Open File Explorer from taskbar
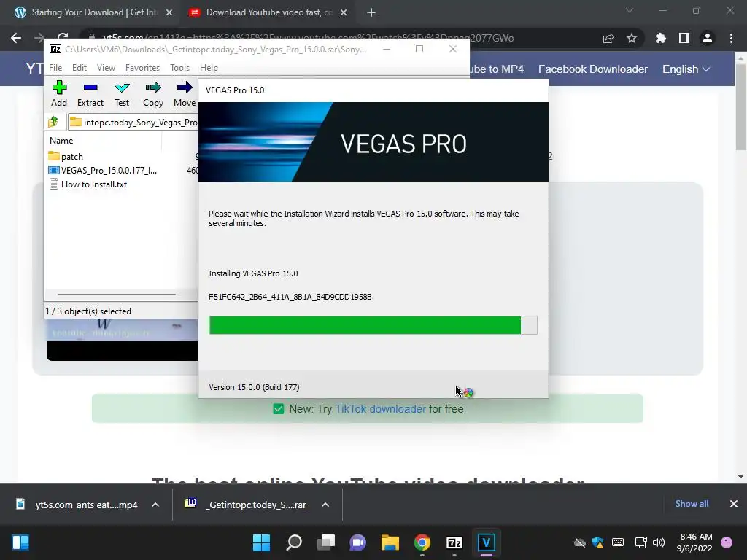Screen dimensions: 747x560 click(390, 542)
